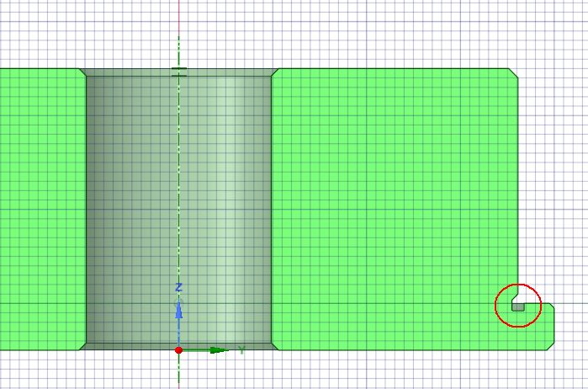This screenshot has height=389, width=588.
Task: Click the red circle annotation outline
Action: (x=496, y=306)
